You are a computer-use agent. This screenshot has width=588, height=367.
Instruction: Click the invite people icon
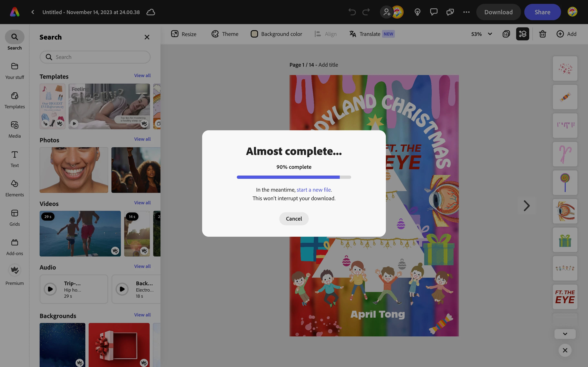(x=386, y=12)
